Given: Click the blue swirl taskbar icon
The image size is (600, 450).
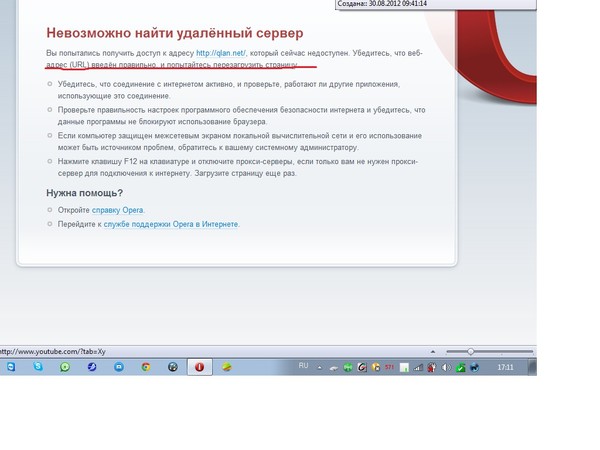Looking at the screenshot, I should (92, 367).
